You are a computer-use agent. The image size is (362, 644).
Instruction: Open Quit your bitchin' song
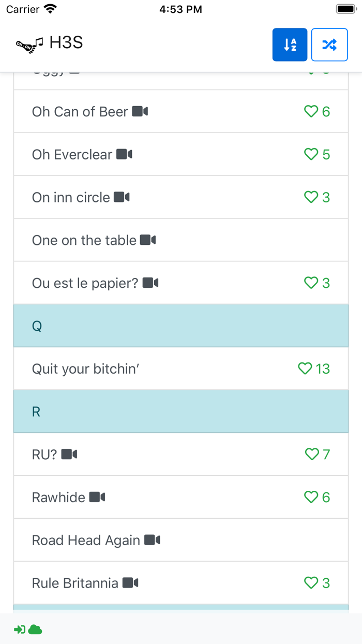(86, 369)
